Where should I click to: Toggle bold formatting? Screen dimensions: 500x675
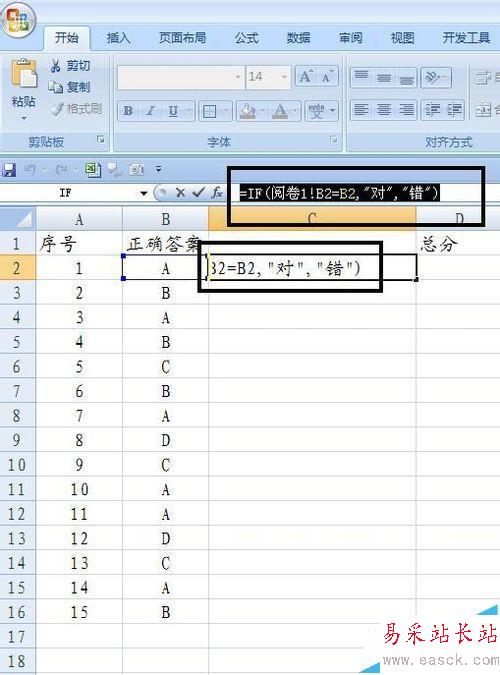pyautogui.click(x=127, y=111)
